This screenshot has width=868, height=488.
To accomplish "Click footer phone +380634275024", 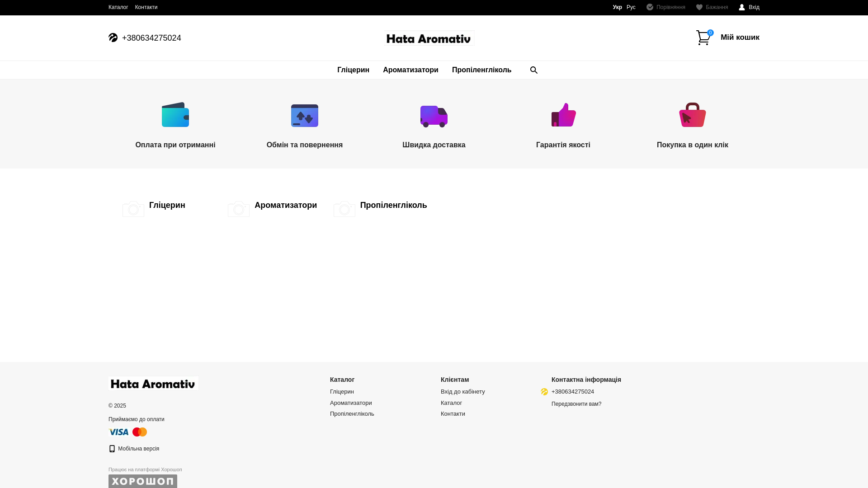I will [x=573, y=392].
